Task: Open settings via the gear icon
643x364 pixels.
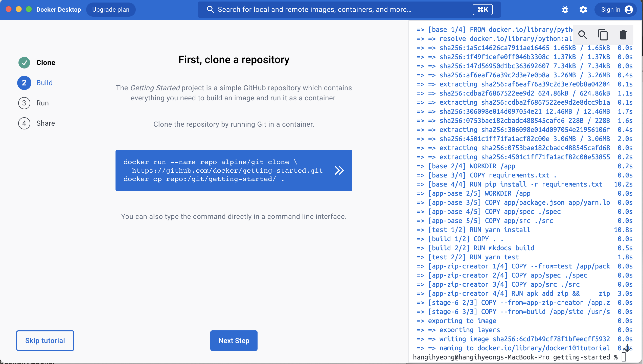Action: pos(583,10)
